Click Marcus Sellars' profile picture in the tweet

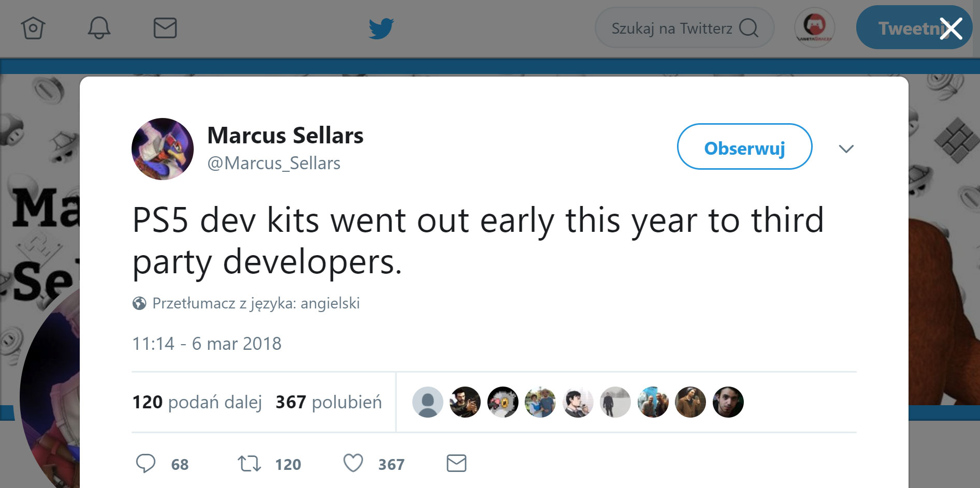[x=163, y=149]
